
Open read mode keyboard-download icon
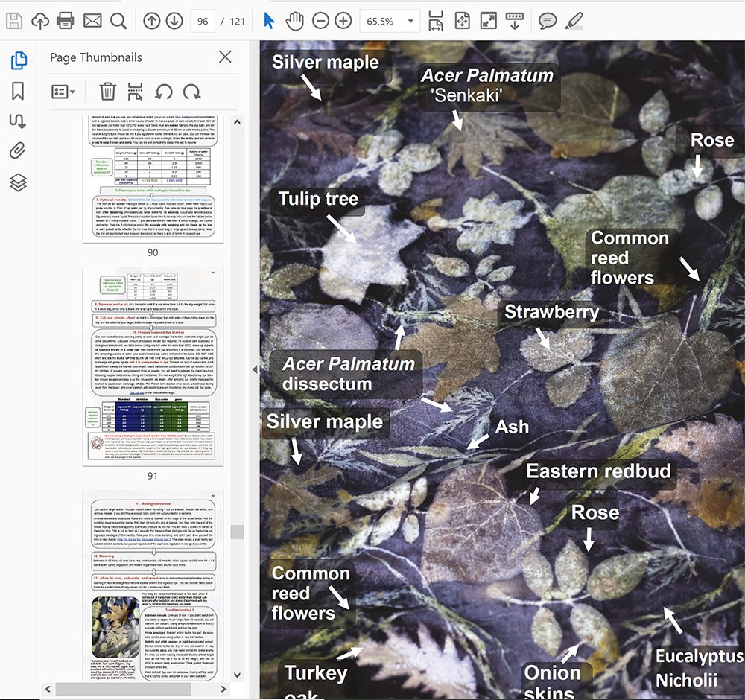point(515,21)
